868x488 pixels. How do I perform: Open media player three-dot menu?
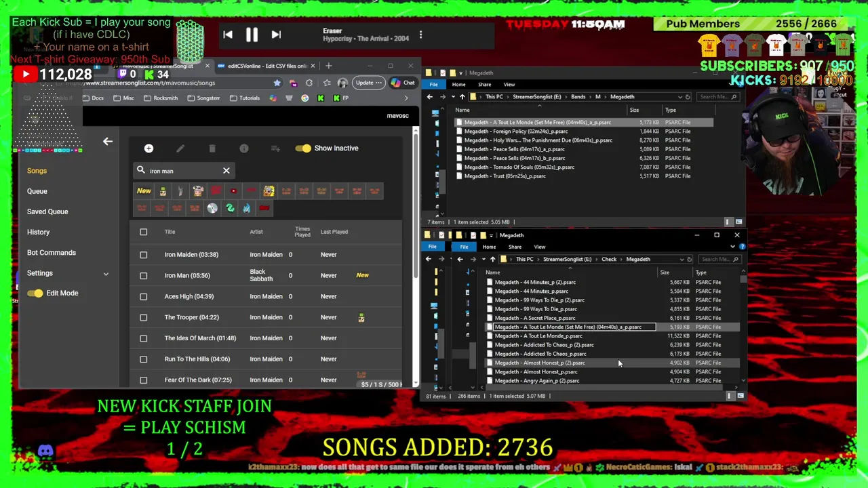pos(420,35)
